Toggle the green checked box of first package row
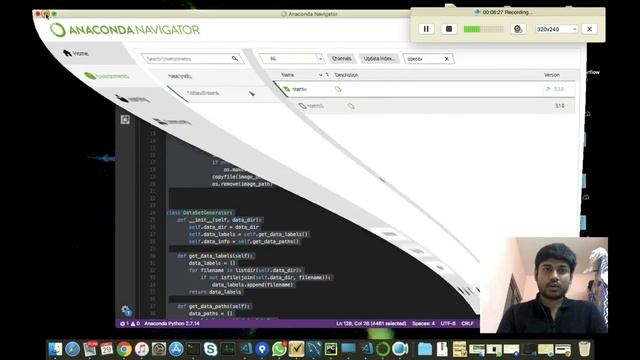Screen dimensions: 640x360 pos(287,89)
